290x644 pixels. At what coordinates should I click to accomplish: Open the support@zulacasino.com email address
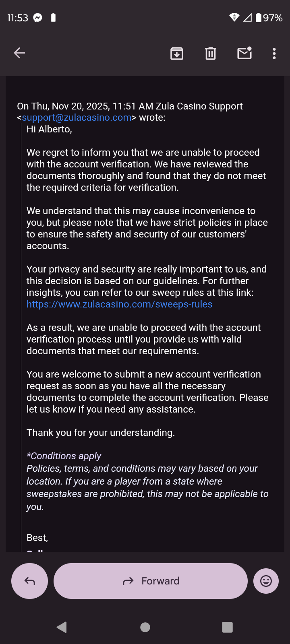click(x=77, y=118)
